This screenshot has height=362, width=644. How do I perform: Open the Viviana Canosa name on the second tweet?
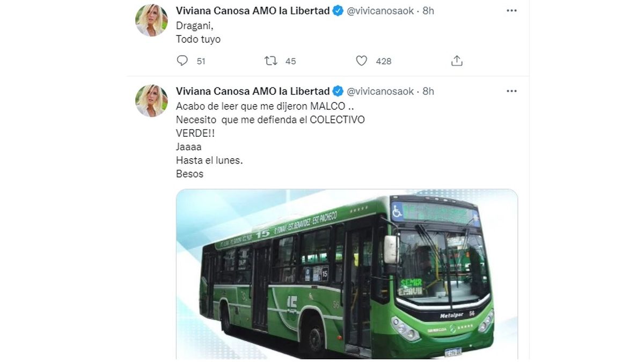click(253, 91)
